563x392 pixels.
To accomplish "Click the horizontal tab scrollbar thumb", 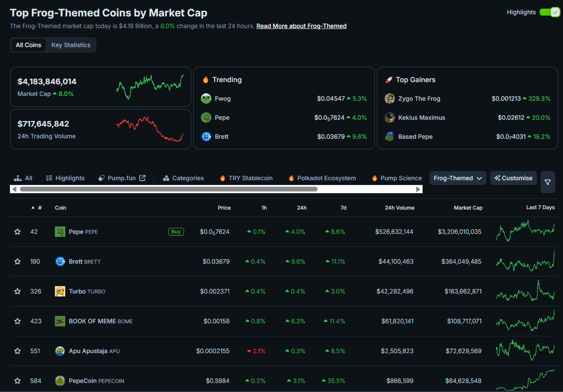I will tap(169, 189).
